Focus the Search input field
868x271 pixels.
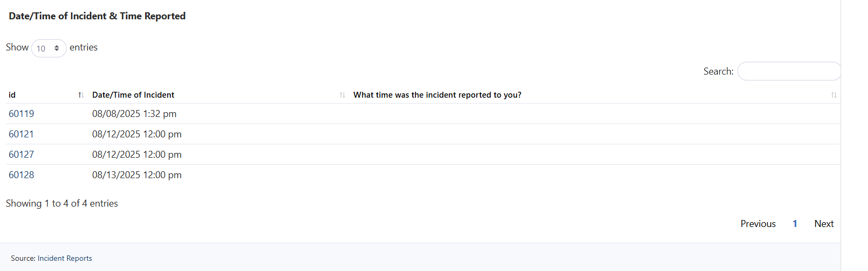788,71
